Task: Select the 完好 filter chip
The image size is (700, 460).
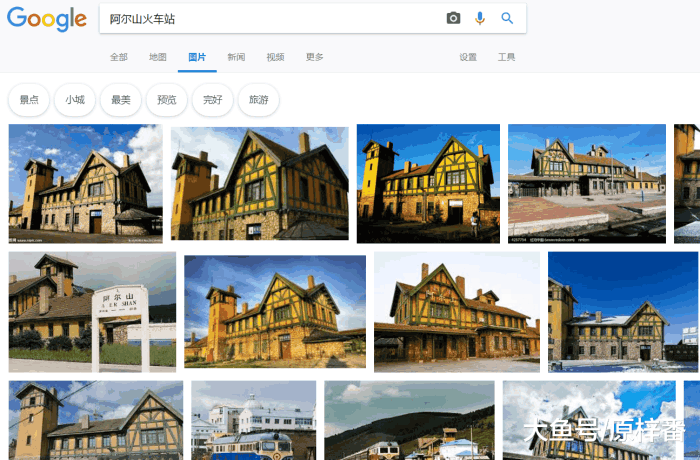Action: [x=213, y=100]
